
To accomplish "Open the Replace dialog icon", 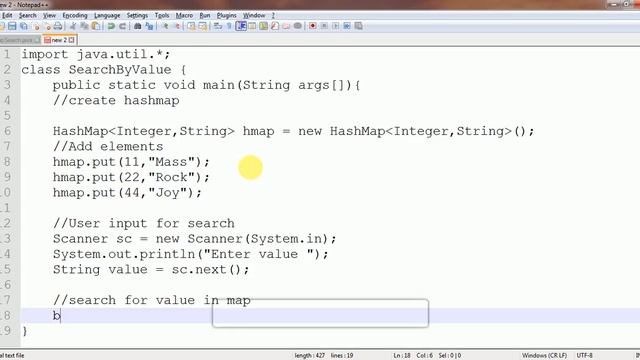I will point(149,26).
